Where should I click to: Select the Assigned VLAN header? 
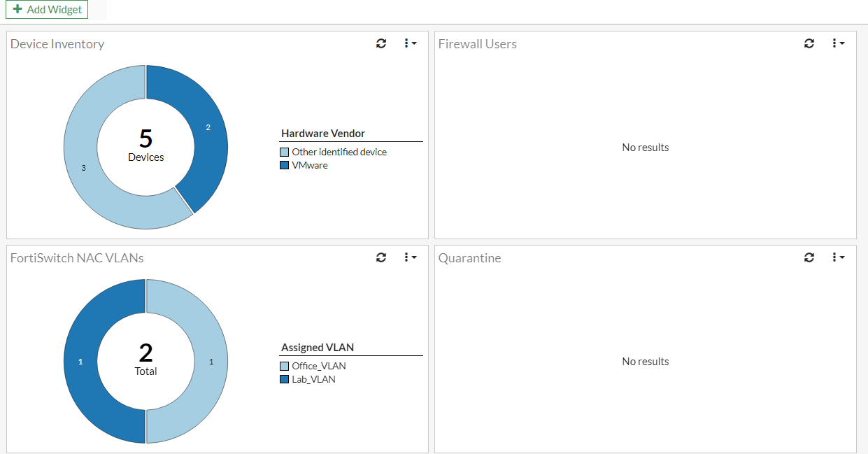click(x=317, y=347)
